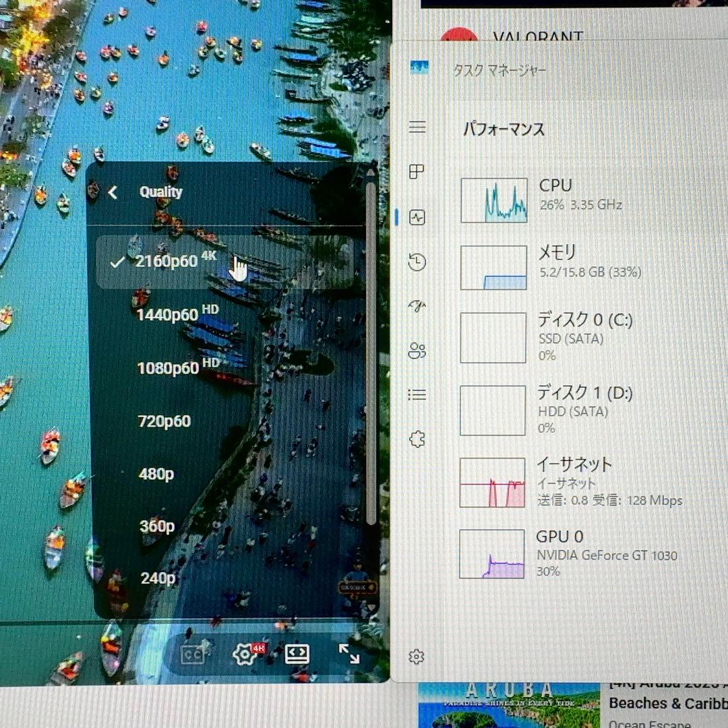Click the CPU usage graph thumbnail
Viewport: 728px width, 728px height.
[x=493, y=200]
